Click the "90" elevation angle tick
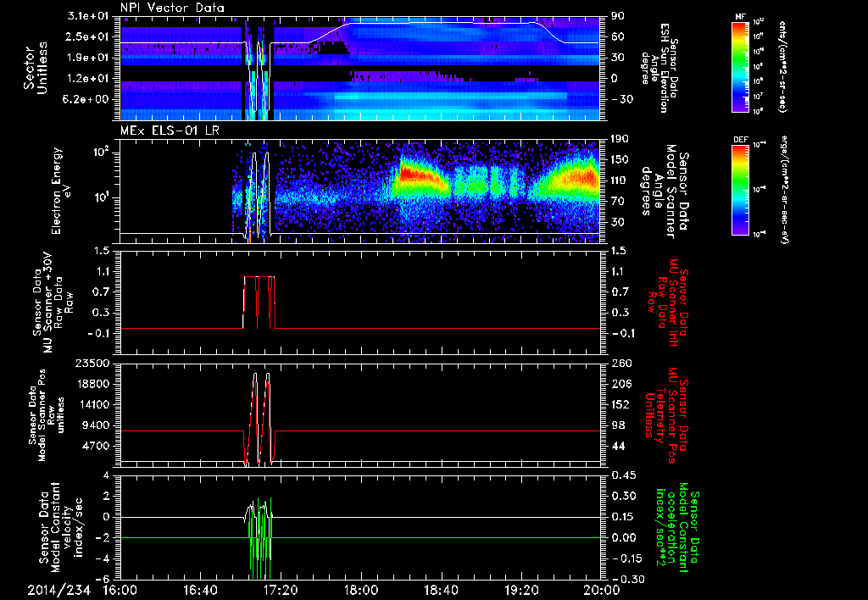The width and height of the screenshot is (868, 600). click(x=618, y=16)
